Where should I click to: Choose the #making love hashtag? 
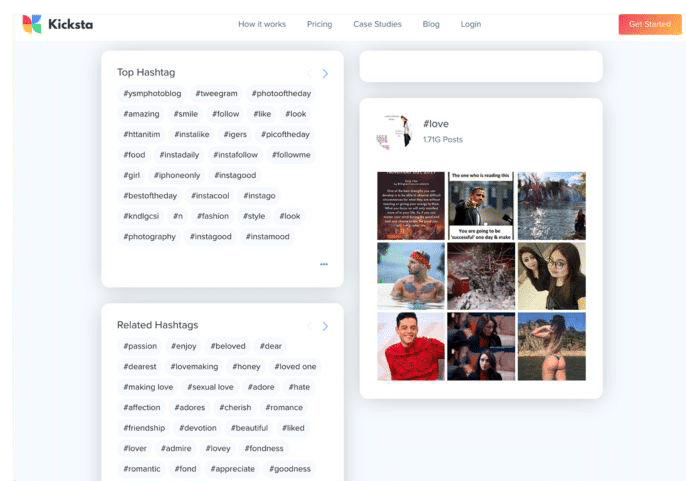(148, 387)
